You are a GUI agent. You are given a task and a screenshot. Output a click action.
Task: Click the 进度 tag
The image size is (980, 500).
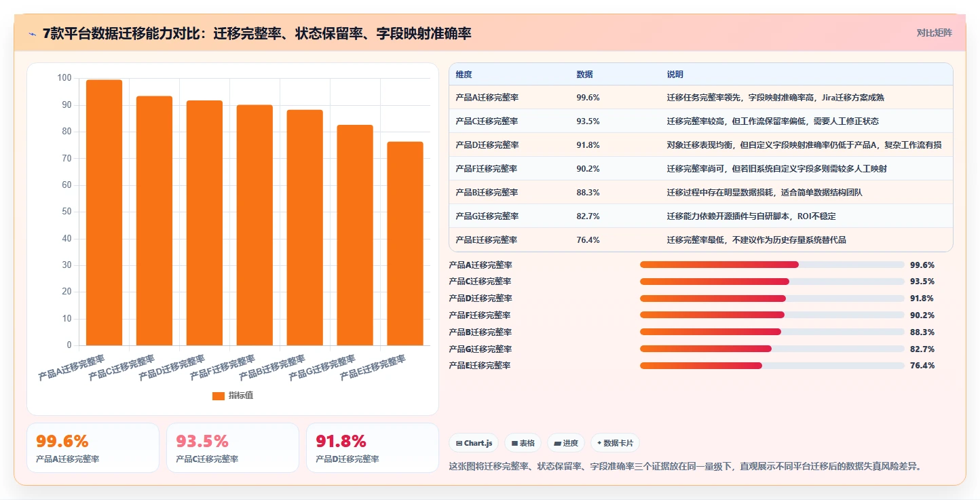tap(566, 443)
